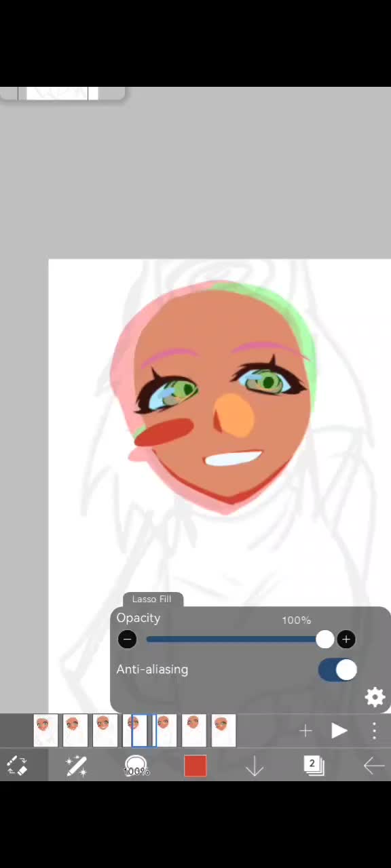Open the Lasso Fill tool selector

click(x=76, y=766)
